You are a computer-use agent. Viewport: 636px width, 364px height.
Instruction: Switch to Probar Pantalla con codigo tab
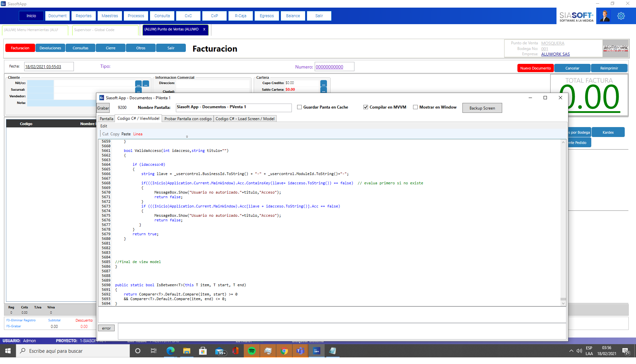coord(187,118)
